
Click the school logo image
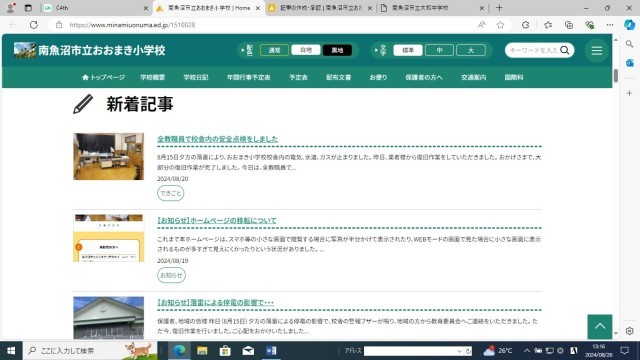click(25, 50)
